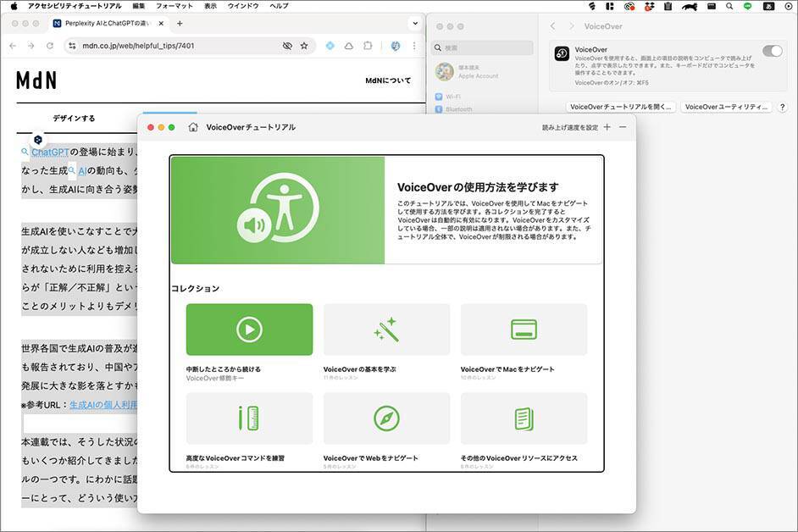Viewport: 798px width, 532px height.
Task: Open a new Chrome tab with plus
Action: (x=180, y=23)
